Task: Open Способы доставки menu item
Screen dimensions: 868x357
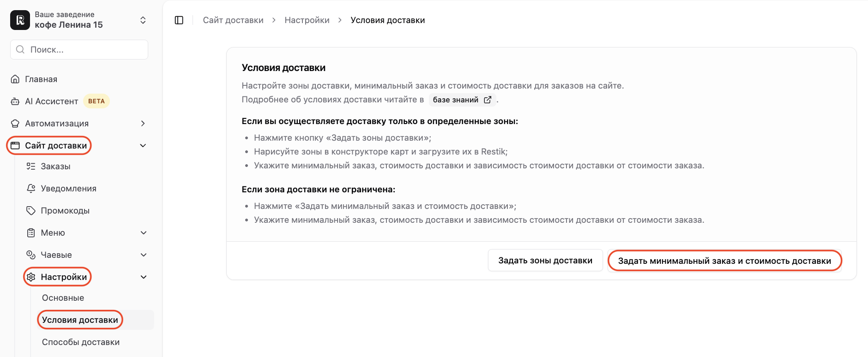Action: point(81,342)
